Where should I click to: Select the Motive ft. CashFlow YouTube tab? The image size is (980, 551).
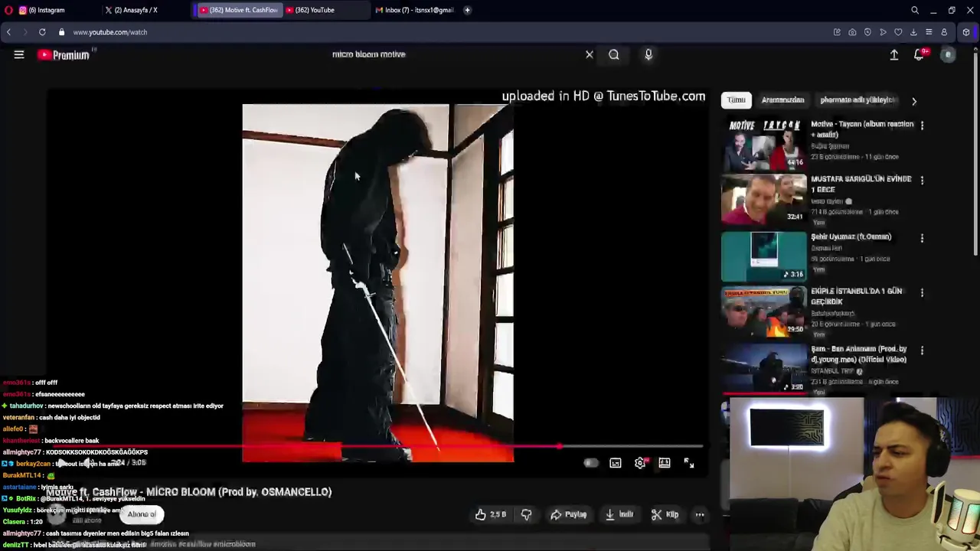[239, 10]
